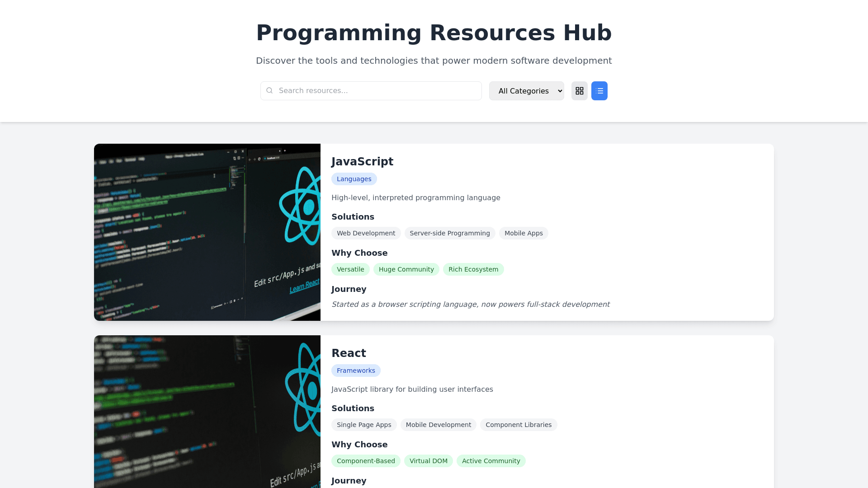Switch to list view layout
Image resolution: width=868 pixels, height=488 pixels.
(599, 91)
